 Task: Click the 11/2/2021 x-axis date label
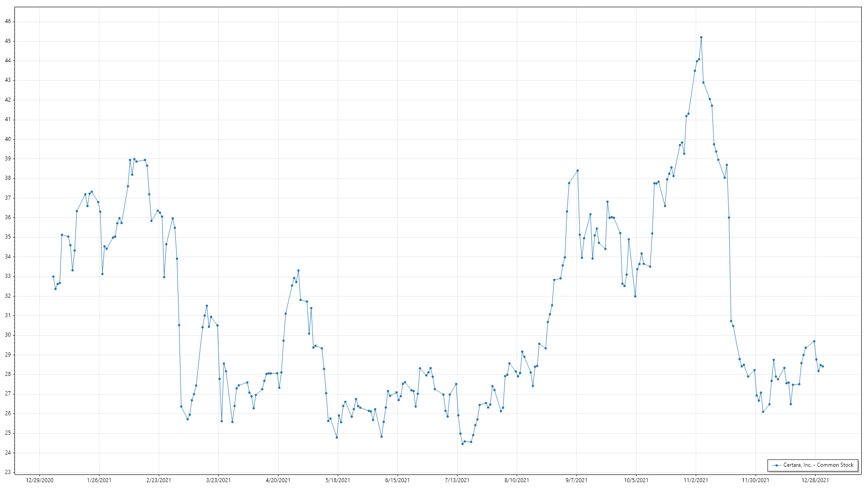click(696, 480)
